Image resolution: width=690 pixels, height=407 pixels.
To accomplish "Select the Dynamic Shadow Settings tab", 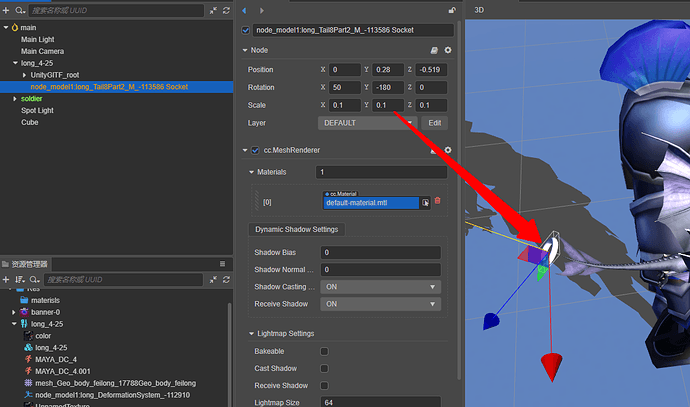I will [x=294, y=229].
